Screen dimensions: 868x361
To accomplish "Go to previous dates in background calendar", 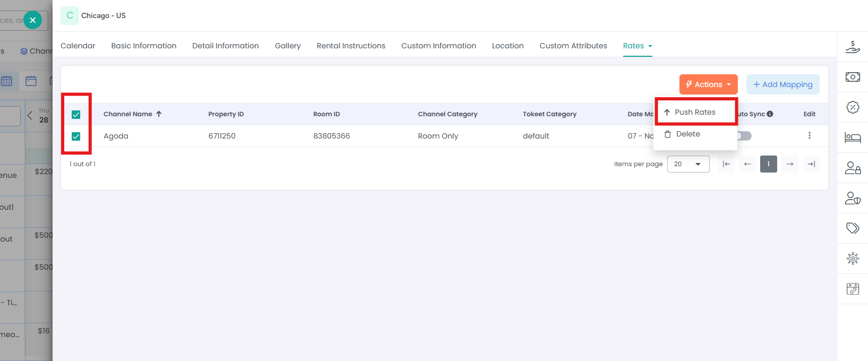I will (30, 115).
